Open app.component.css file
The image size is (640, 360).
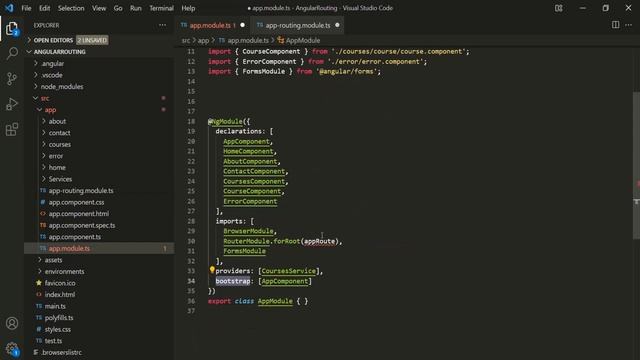click(x=76, y=202)
